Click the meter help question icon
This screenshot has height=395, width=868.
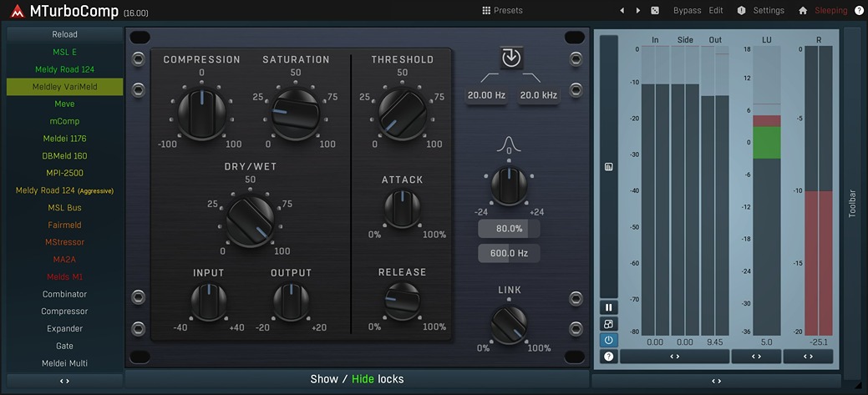tap(609, 357)
